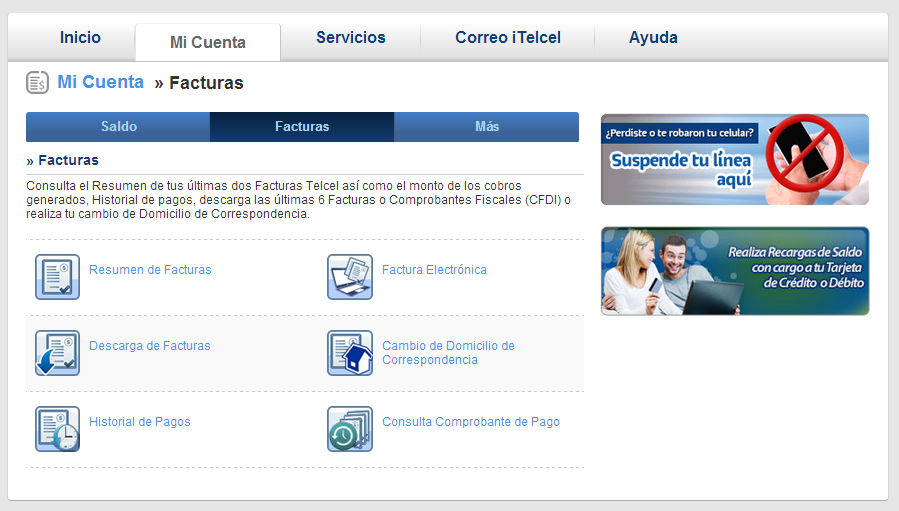Image resolution: width=899 pixels, height=511 pixels.
Task: Go to the Servicios menu
Action: (350, 38)
